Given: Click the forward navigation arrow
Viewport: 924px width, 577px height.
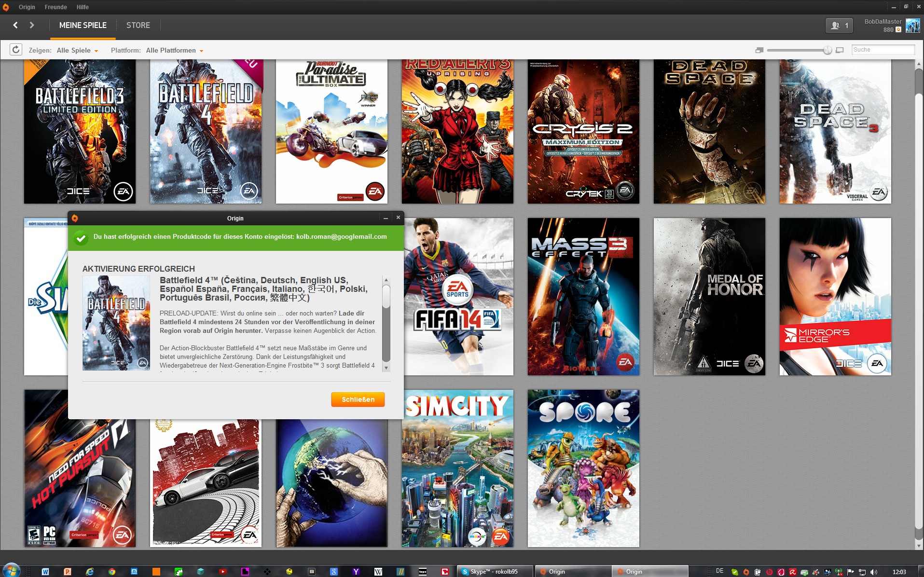Looking at the screenshot, I should click(x=32, y=25).
